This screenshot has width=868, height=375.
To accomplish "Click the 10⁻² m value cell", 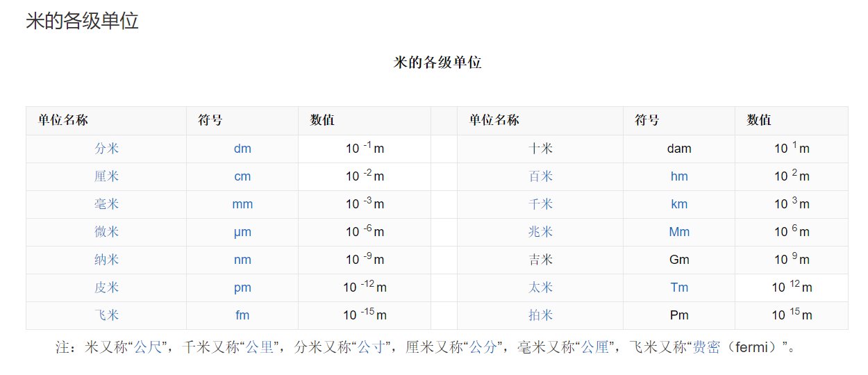I will pyautogui.click(x=365, y=176).
